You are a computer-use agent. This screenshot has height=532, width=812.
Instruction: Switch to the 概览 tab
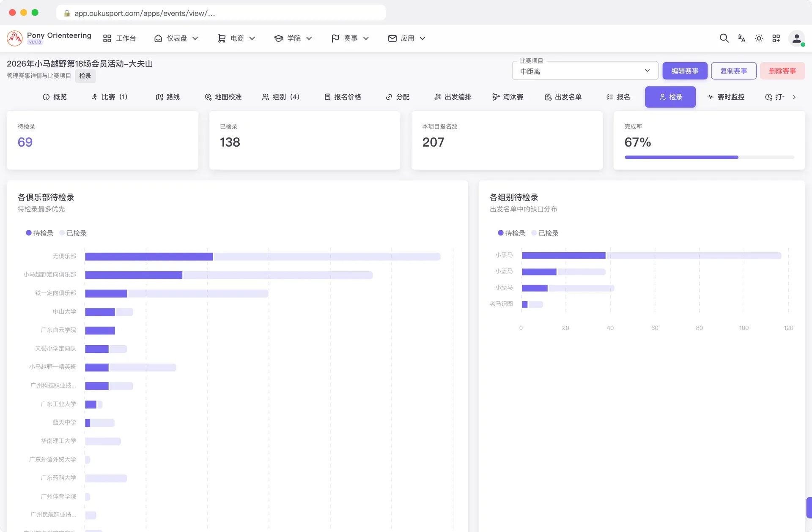coord(55,97)
